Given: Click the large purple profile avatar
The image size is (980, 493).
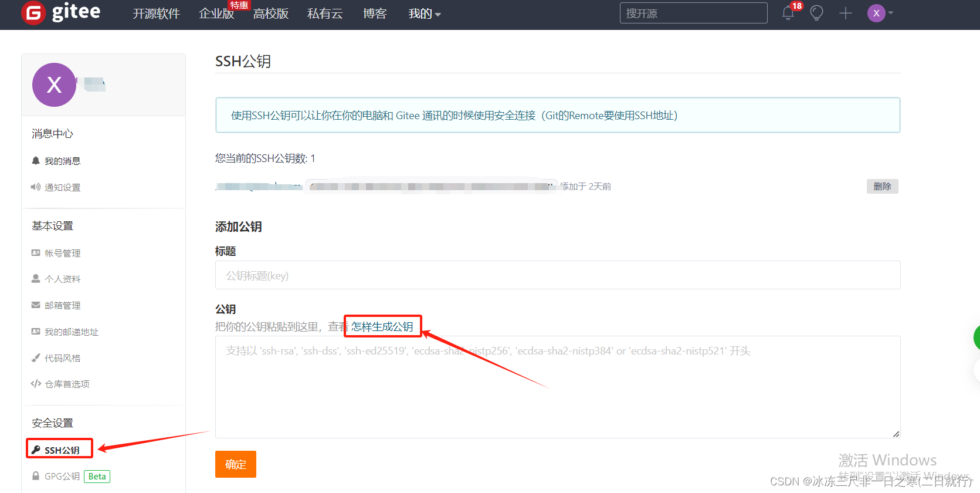Looking at the screenshot, I should coord(54,85).
